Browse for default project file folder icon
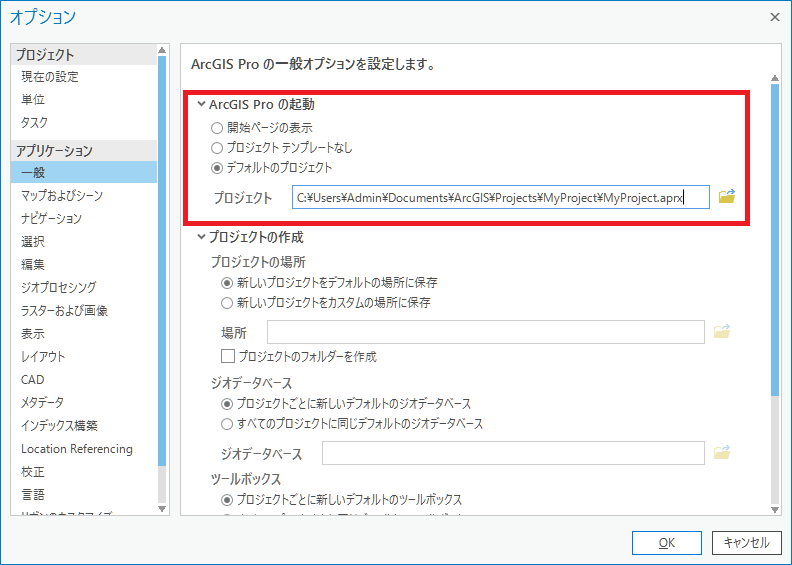Viewport: 792px width, 565px height. pos(726,196)
